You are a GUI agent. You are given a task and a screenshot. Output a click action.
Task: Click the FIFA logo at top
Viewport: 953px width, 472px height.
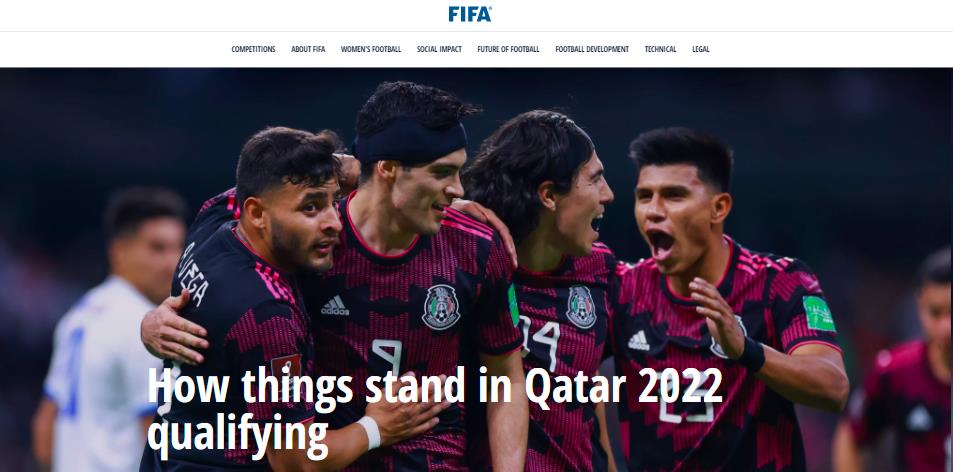coord(470,14)
